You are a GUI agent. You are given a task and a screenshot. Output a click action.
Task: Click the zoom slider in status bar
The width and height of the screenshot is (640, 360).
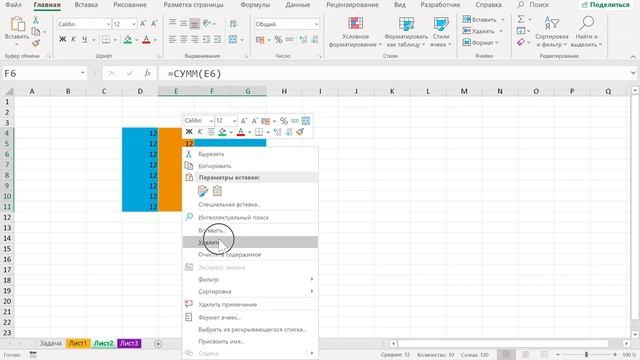pyautogui.click(x=586, y=354)
